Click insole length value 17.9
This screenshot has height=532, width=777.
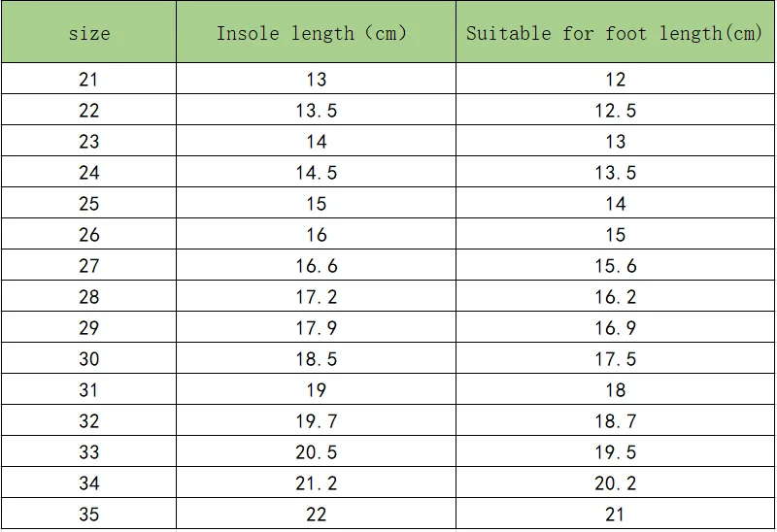click(x=316, y=328)
